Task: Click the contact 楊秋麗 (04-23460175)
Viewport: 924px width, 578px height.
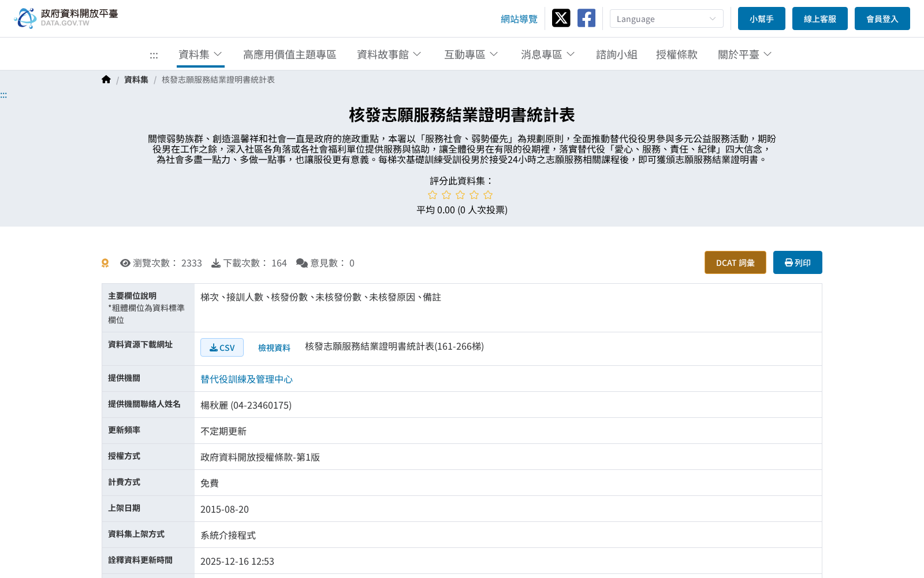Action: [x=246, y=405]
